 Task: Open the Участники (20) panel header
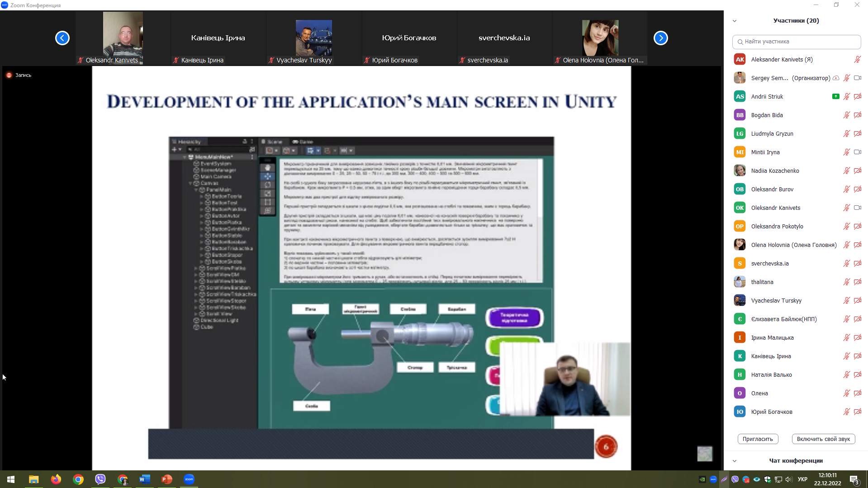(796, 21)
